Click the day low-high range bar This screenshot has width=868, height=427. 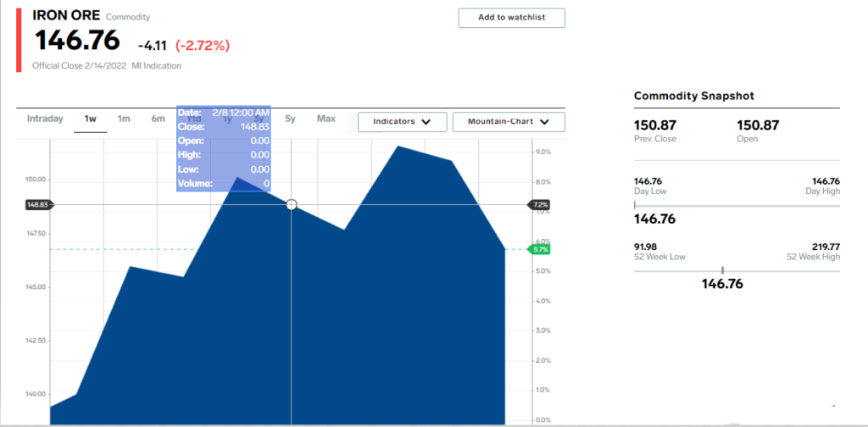coord(736,206)
